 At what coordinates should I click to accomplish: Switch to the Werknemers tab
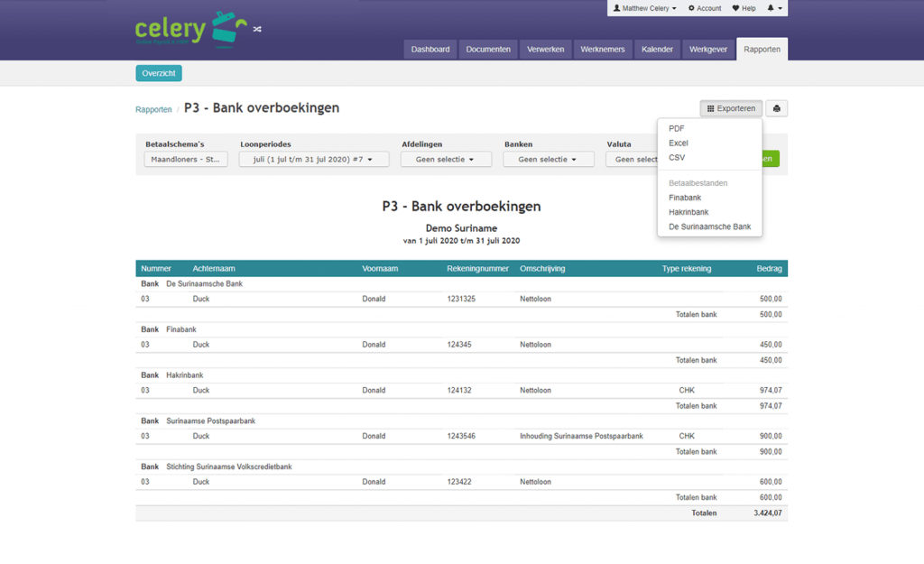coord(602,50)
